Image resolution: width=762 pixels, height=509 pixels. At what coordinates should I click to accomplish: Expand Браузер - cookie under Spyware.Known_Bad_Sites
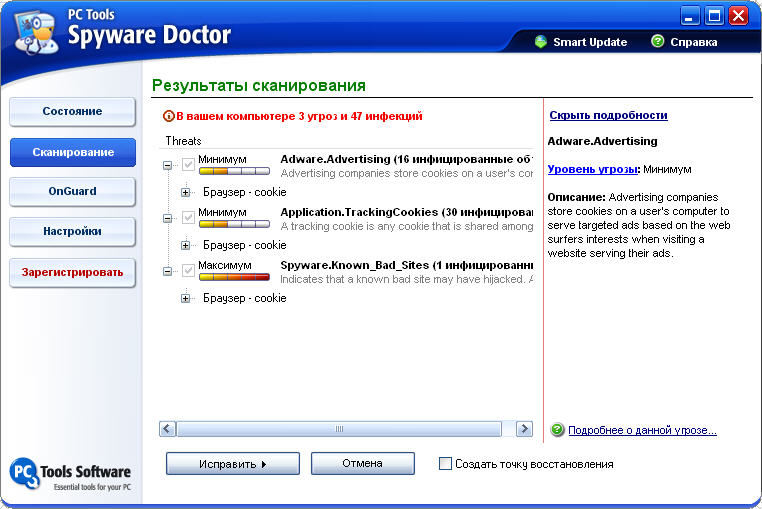[x=186, y=298]
